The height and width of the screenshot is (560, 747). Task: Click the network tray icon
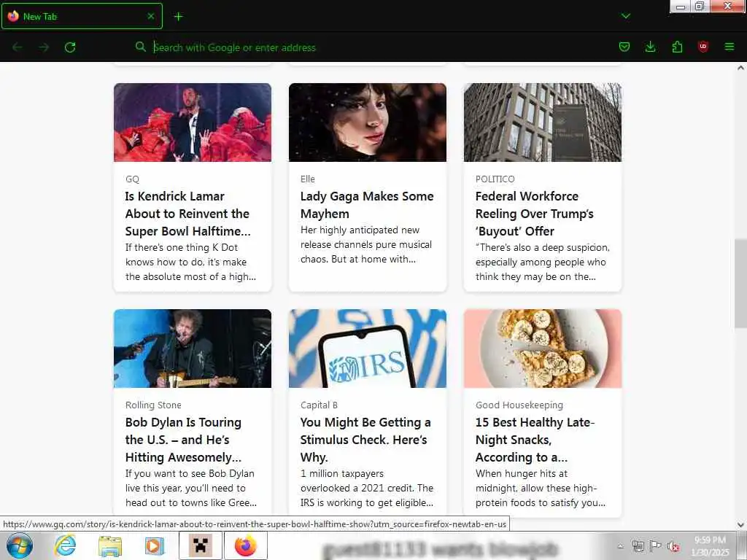click(638, 546)
